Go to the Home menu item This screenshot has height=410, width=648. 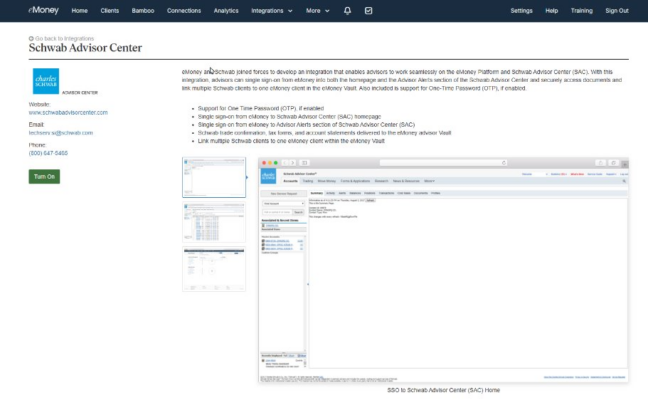point(79,11)
